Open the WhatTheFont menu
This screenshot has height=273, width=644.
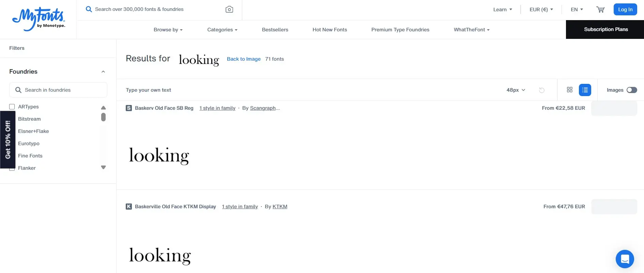(x=471, y=30)
